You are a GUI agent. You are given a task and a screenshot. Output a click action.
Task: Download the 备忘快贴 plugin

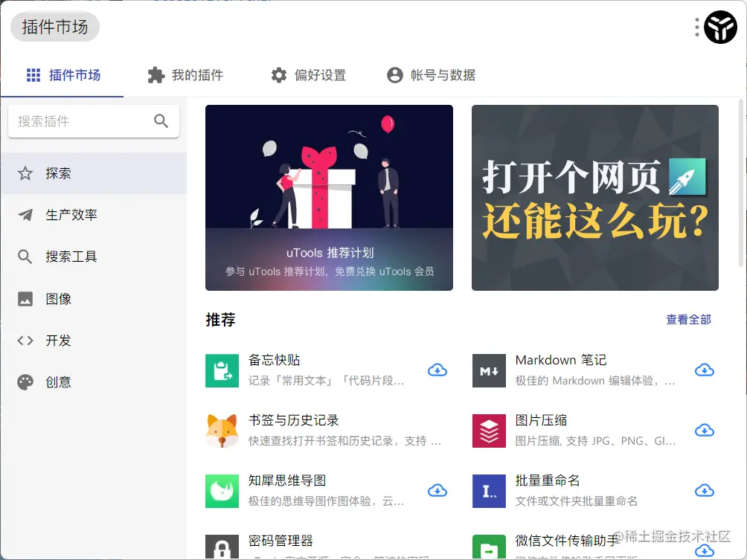click(437, 370)
